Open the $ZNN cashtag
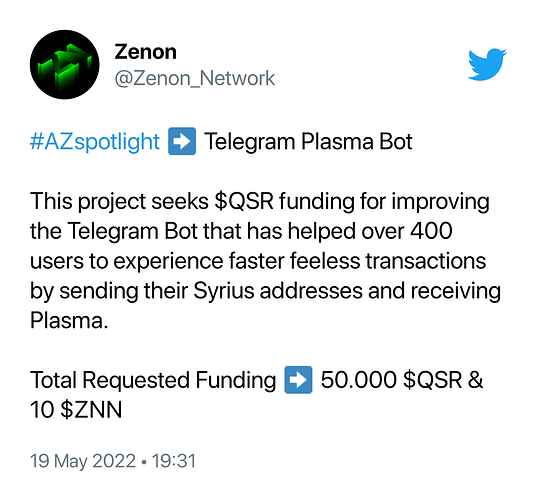Screen dimensions: 536x500 pyautogui.click(x=91, y=410)
